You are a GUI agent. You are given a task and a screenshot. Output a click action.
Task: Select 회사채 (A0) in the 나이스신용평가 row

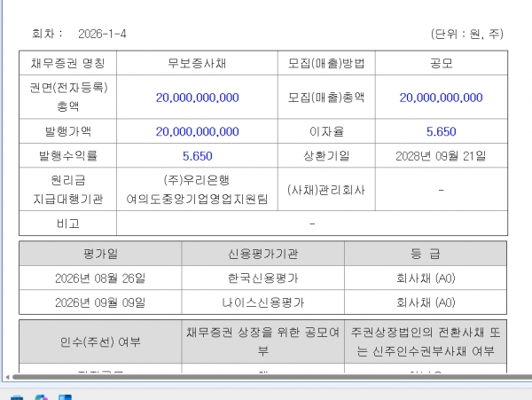click(x=426, y=302)
